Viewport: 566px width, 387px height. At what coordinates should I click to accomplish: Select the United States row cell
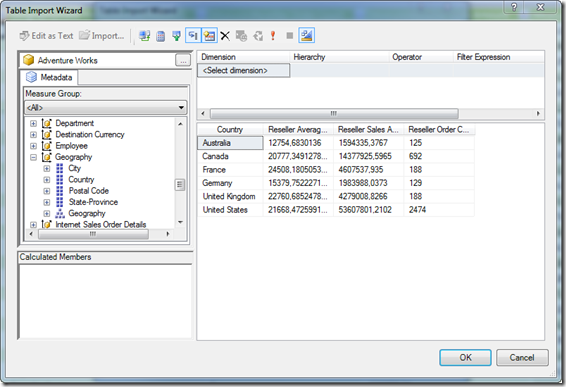coord(230,210)
